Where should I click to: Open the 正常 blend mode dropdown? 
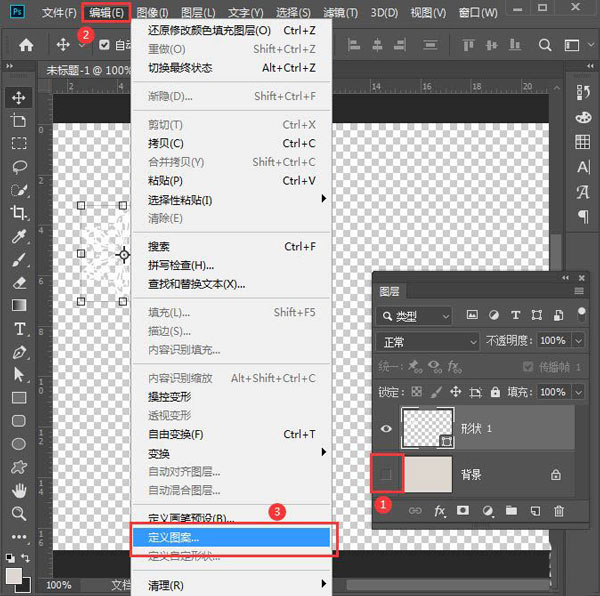[x=427, y=342]
